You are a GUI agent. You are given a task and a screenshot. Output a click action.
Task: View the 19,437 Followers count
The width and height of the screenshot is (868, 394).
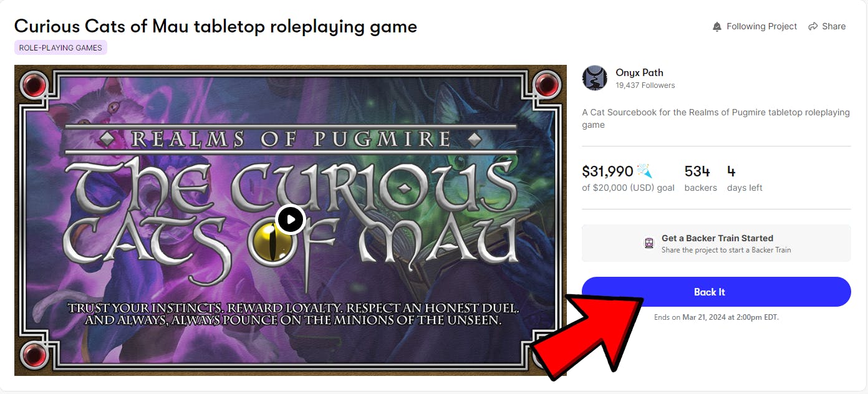[645, 85]
